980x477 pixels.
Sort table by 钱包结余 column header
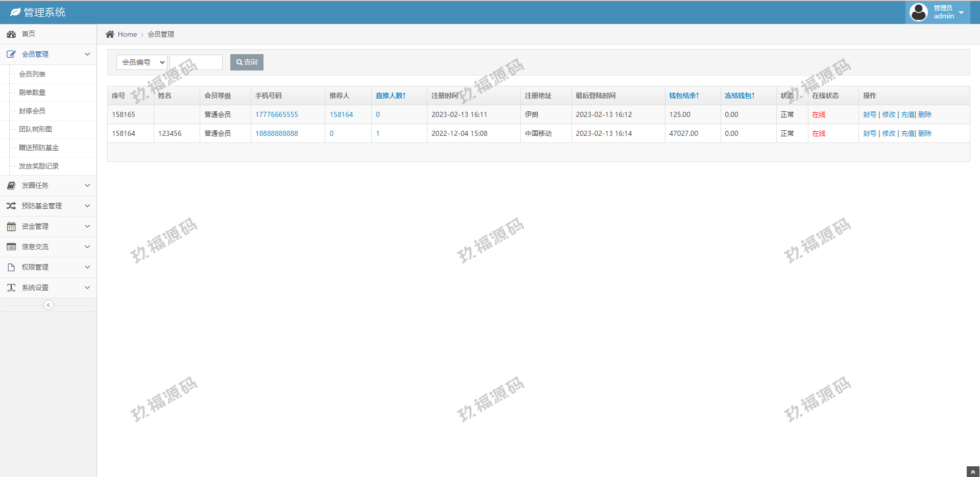pyautogui.click(x=684, y=96)
